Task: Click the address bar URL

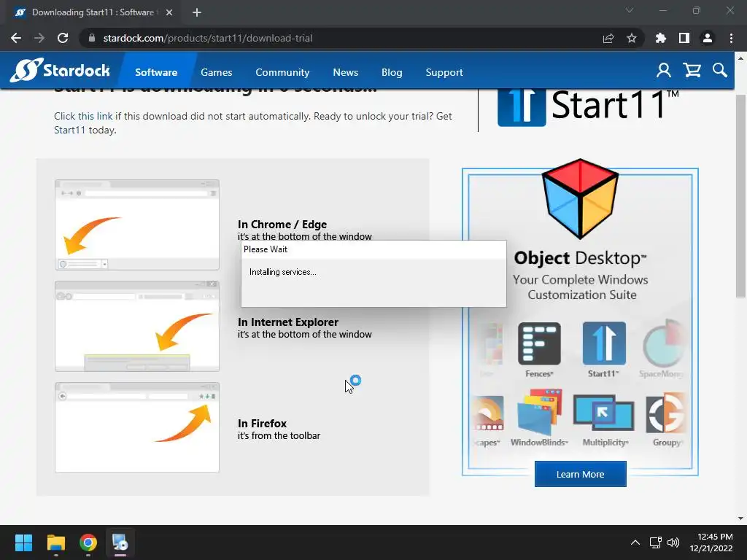Action: 208,38
